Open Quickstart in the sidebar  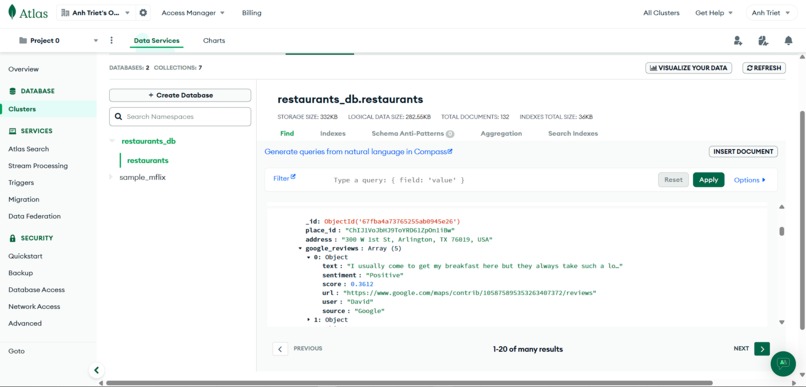coord(25,256)
